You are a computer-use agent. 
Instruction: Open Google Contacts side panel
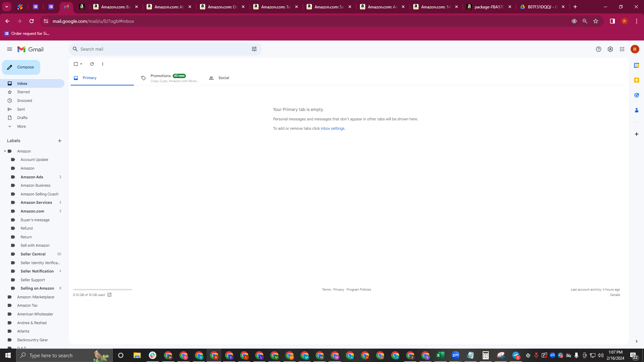(x=636, y=110)
